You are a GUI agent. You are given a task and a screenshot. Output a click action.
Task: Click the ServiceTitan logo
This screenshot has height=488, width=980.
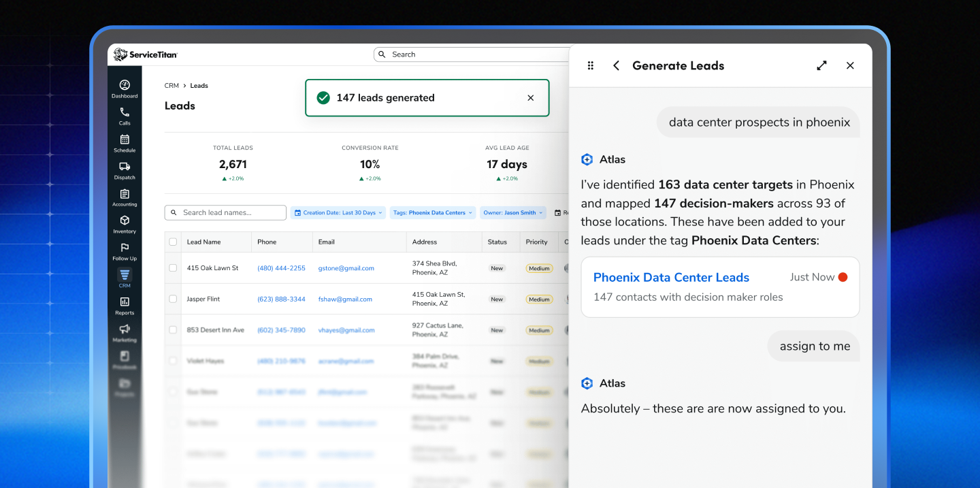pyautogui.click(x=145, y=54)
